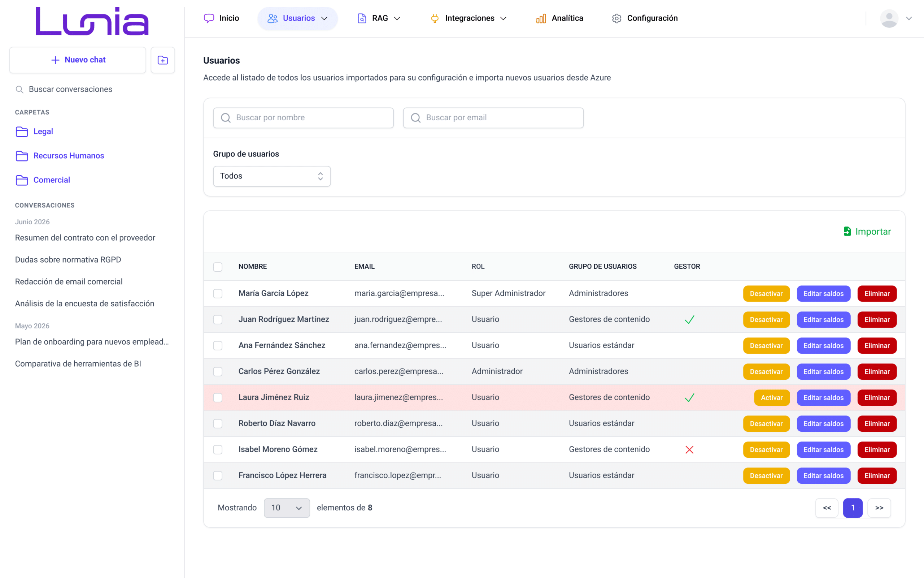Click Activar for Laura Jiménez Ruiz

[772, 398]
